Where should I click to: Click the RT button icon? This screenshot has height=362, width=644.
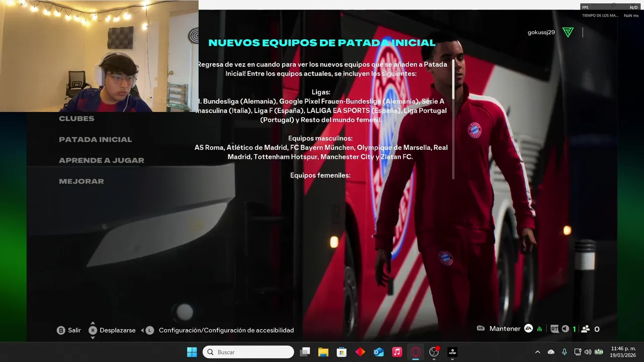click(x=554, y=329)
